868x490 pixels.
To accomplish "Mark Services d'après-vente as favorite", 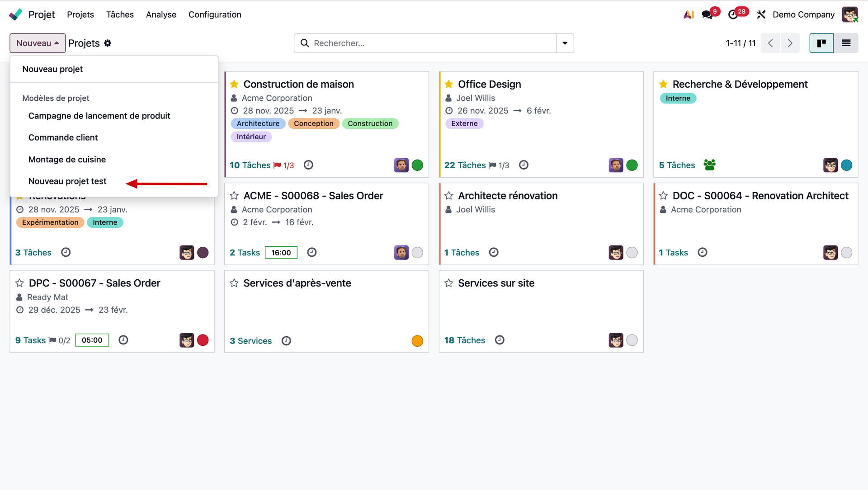I will tap(234, 283).
